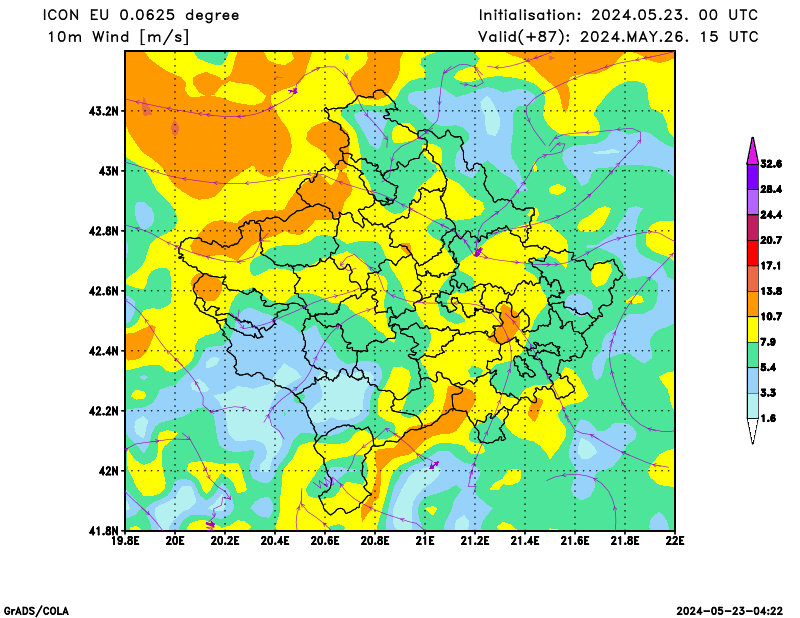
Task: Click the 42.6N latitude label
Action: tap(104, 291)
